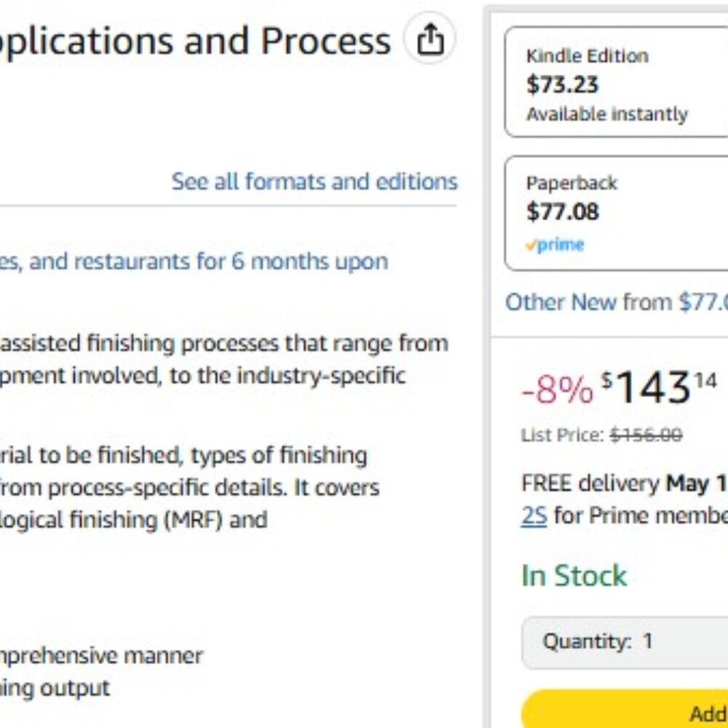
Task: Click the FREE delivery text
Action: (x=590, y=483)
